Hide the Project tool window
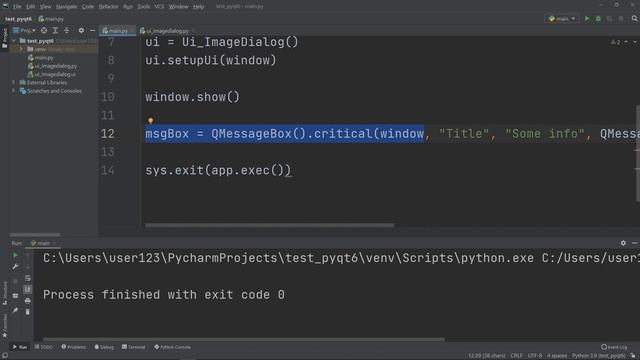 (x=93, y=31)
